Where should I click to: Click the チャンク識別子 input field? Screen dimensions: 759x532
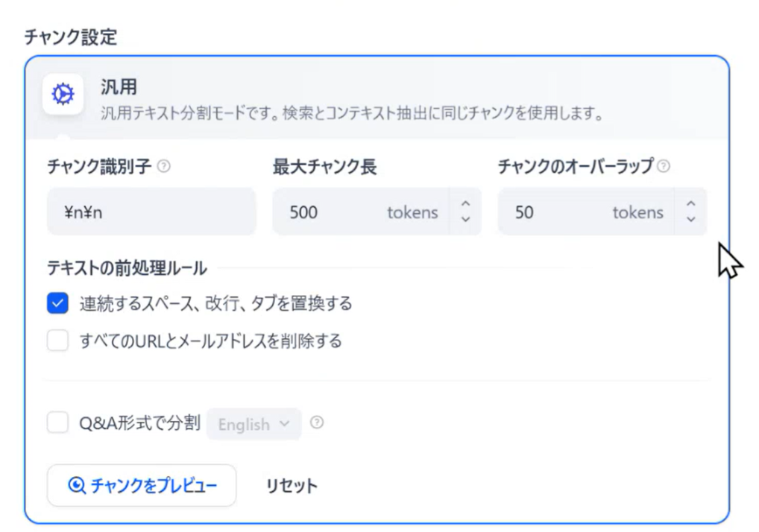(x=151, y=212)
